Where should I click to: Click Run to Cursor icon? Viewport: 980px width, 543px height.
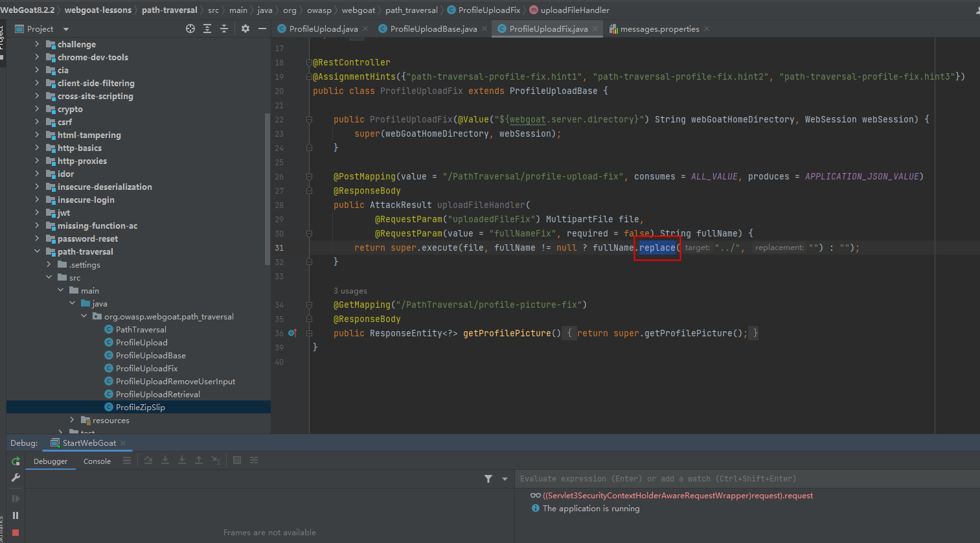[x=216, y=460]
